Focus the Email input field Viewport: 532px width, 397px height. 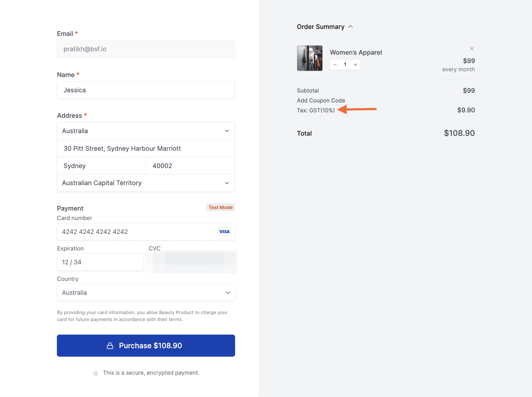[146, 49]
